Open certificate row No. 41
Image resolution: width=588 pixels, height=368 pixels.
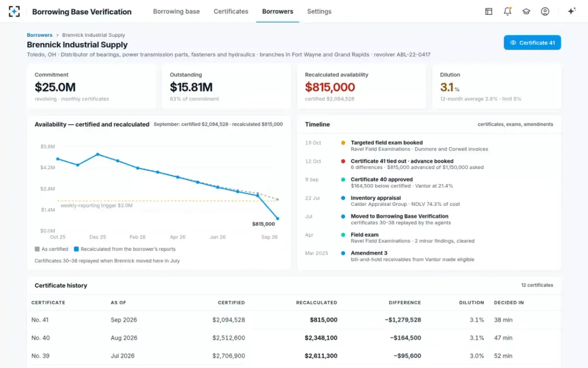(x=294, y=320)
